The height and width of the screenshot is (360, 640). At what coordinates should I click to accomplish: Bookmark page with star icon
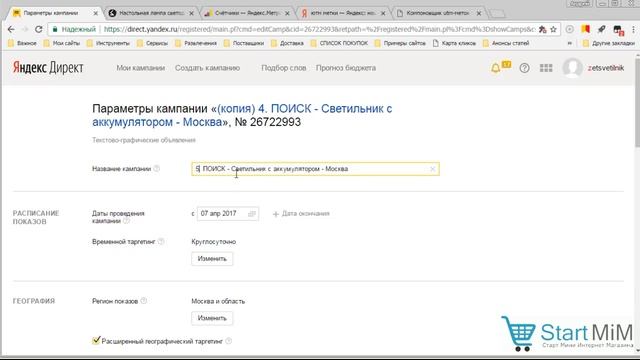(x=553, y=29)
